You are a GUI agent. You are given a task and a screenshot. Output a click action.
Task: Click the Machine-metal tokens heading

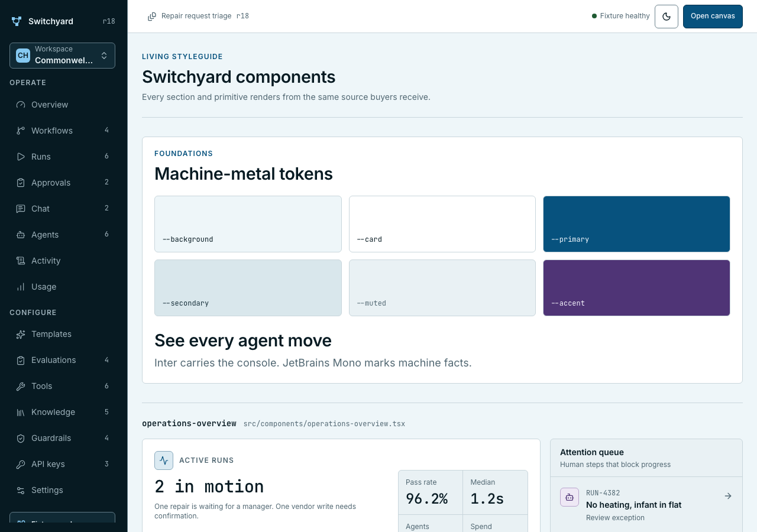coord(244,174)
